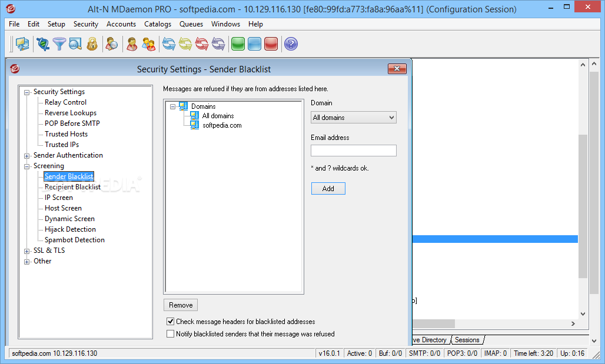Close the Security Settings dialog

click(397, 69)
